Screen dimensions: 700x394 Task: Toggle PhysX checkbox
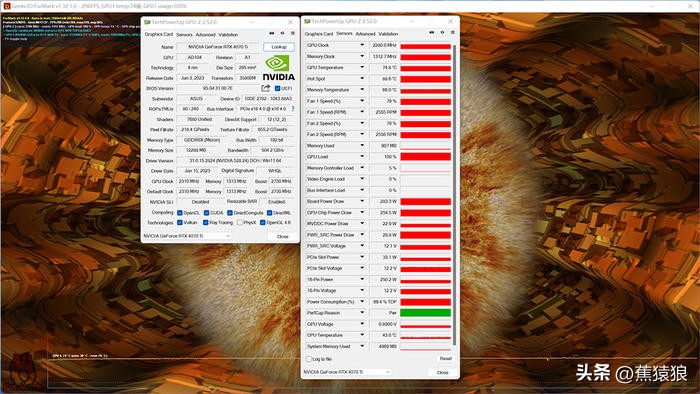(x=240, y=222)
